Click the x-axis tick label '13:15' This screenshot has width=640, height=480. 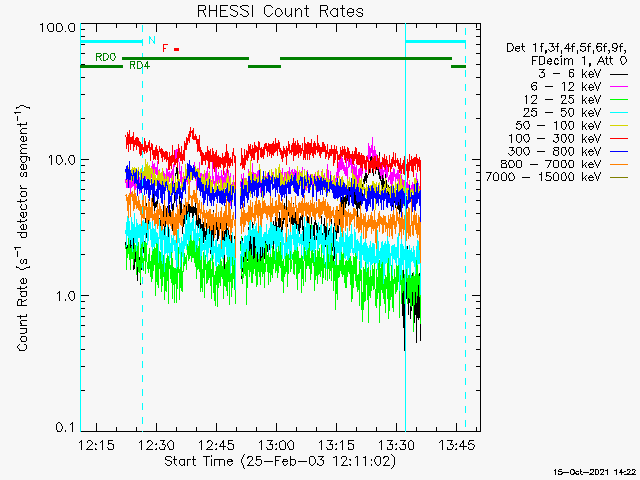(336, 444)
